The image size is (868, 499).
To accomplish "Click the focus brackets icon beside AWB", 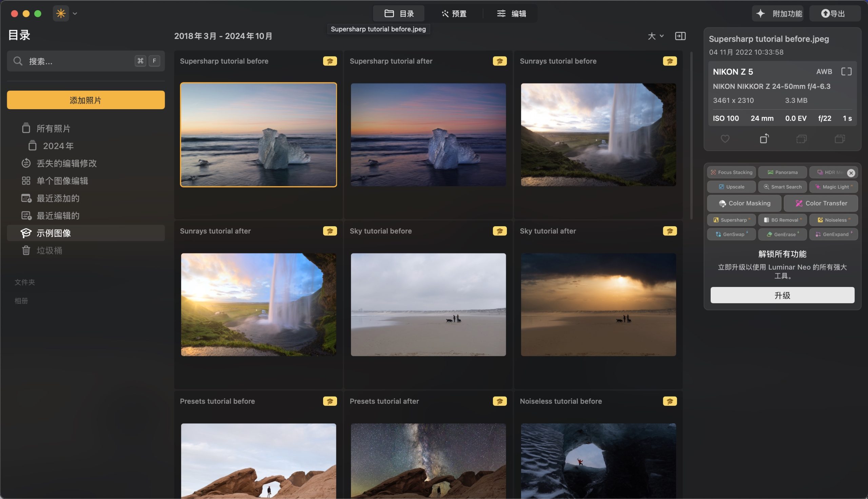I will (x=846, y=71).
